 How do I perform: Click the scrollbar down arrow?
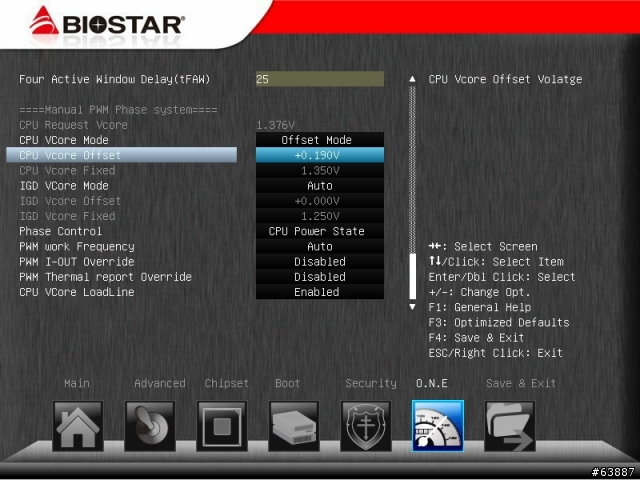tap(412, 307)
